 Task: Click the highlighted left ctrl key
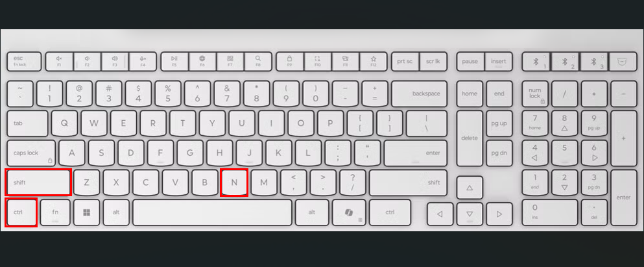(x=21, y=212)
